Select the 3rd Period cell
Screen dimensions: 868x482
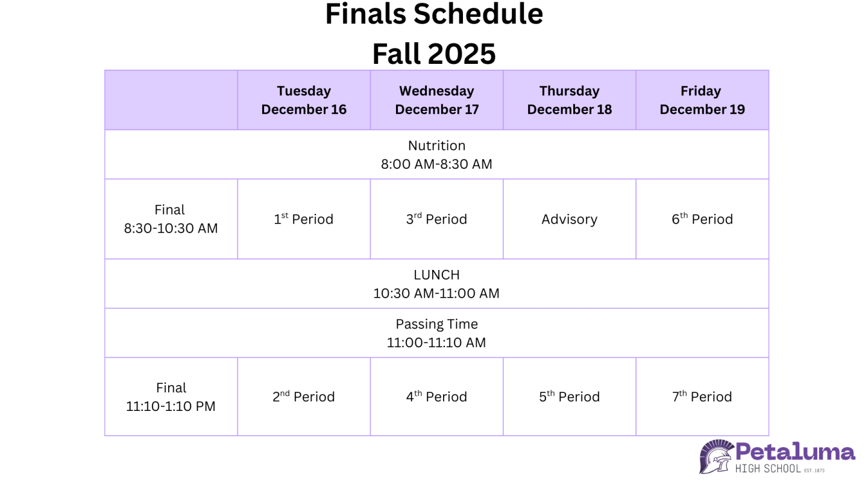436,219
